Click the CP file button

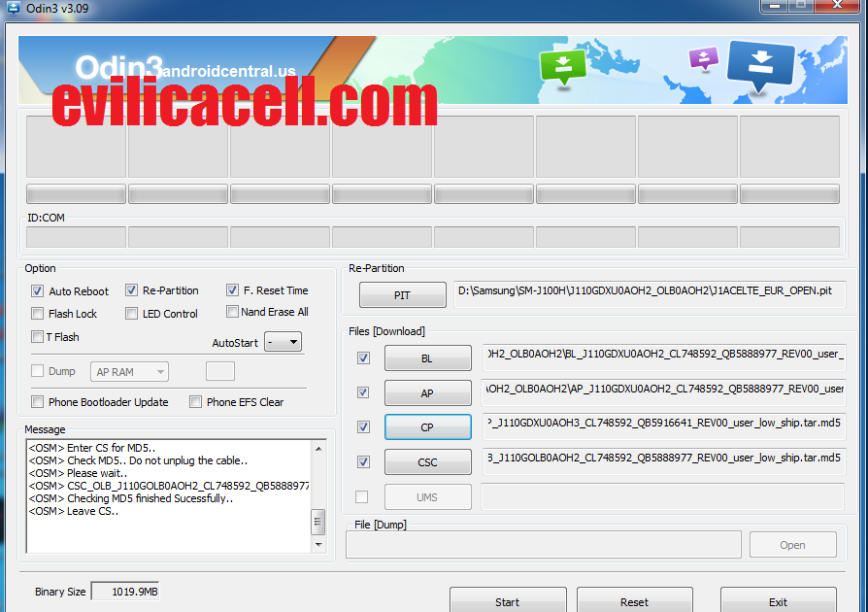428,427
